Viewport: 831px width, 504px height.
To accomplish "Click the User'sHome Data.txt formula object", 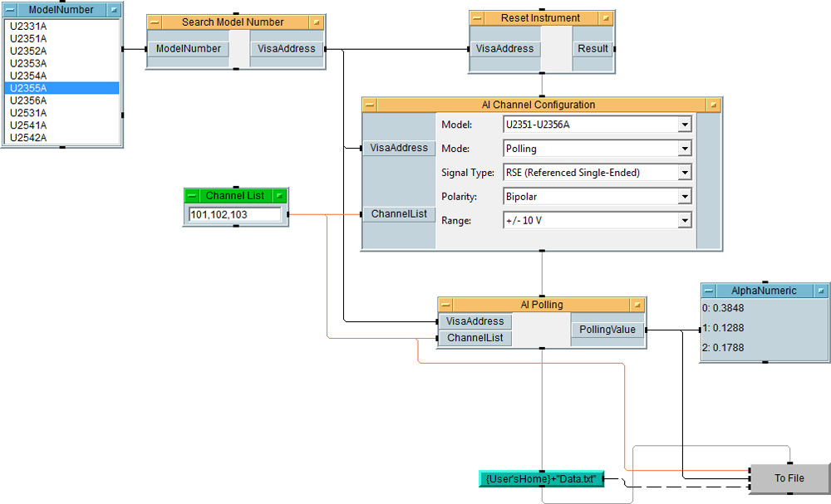I will pos(541,479).
